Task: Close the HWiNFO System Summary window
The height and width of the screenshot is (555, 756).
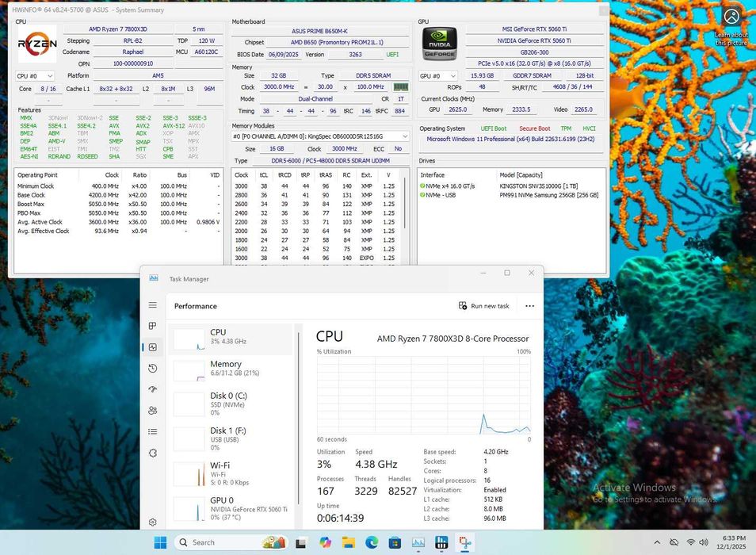Action: 603,10
